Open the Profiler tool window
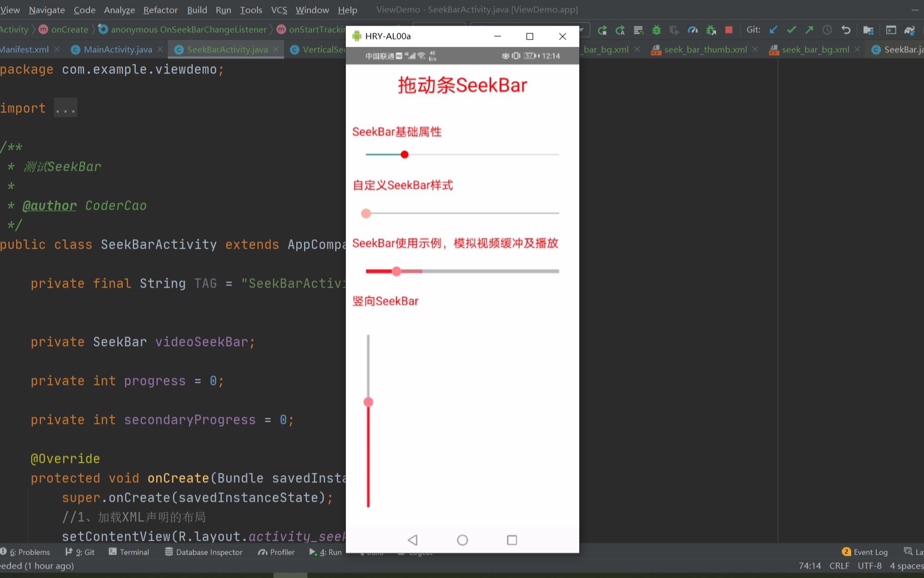Image resolution: width=924 pixels, height=578 pixels. (x=276, y=552)
